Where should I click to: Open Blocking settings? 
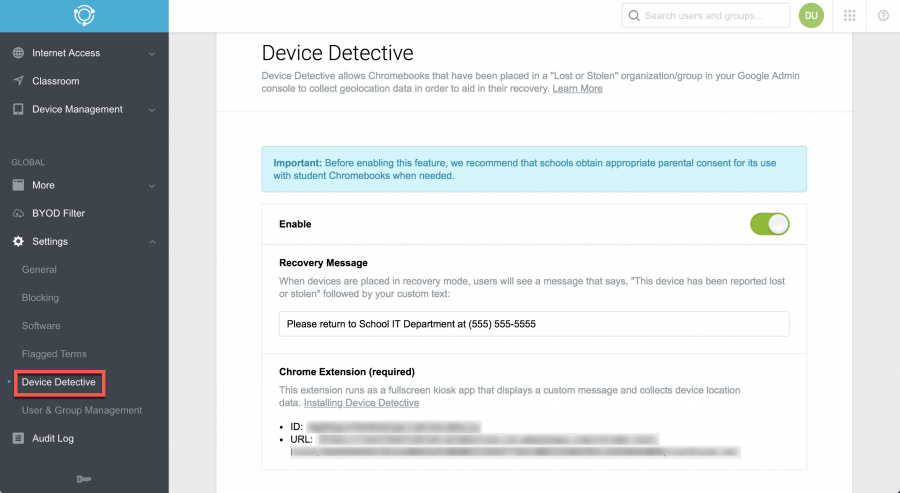(x=40, y=297)
